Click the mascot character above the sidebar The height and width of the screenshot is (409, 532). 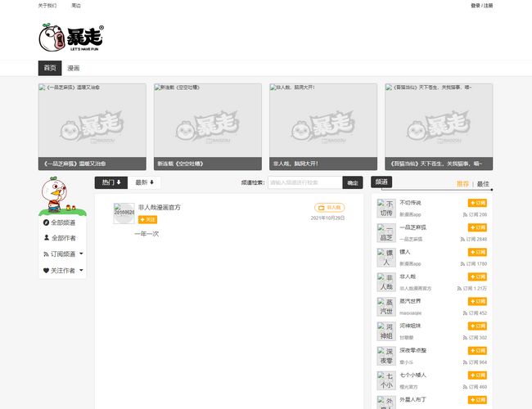pos(56,196)
